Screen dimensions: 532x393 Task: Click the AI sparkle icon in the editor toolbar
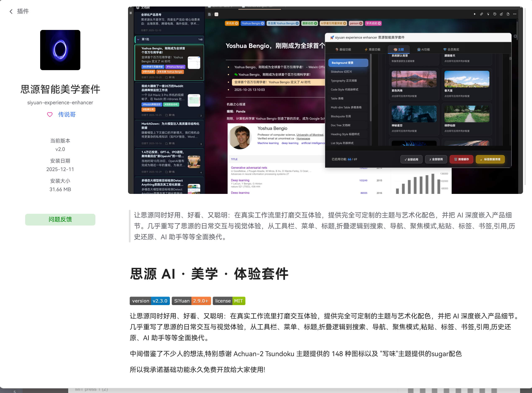[x=488, y=14]
